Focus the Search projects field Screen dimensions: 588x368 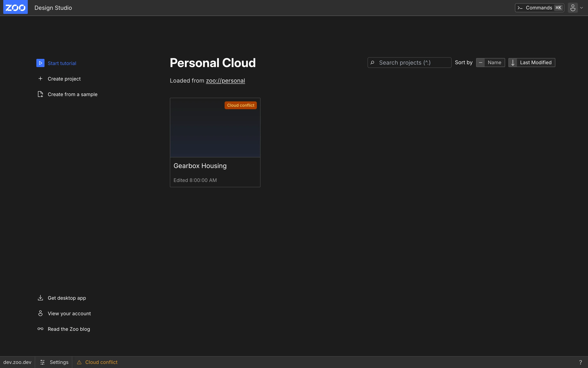(409, 63)
